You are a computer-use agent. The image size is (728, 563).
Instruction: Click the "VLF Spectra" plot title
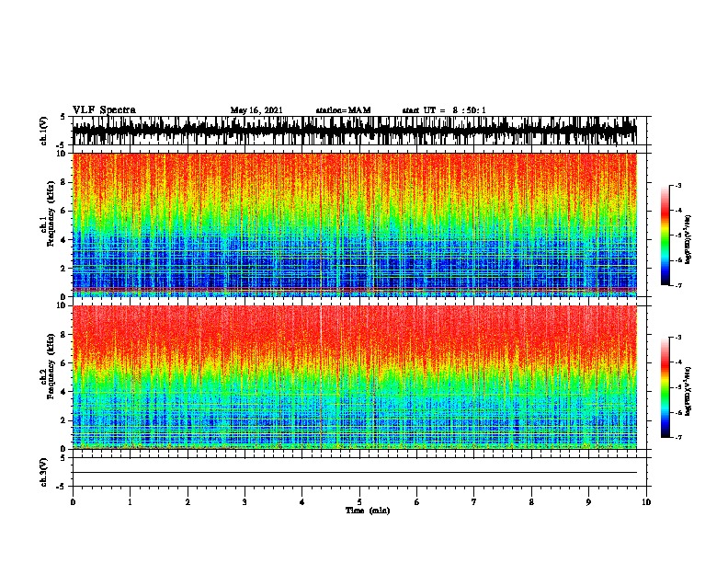pyautogui.click(x=104, y=109)
